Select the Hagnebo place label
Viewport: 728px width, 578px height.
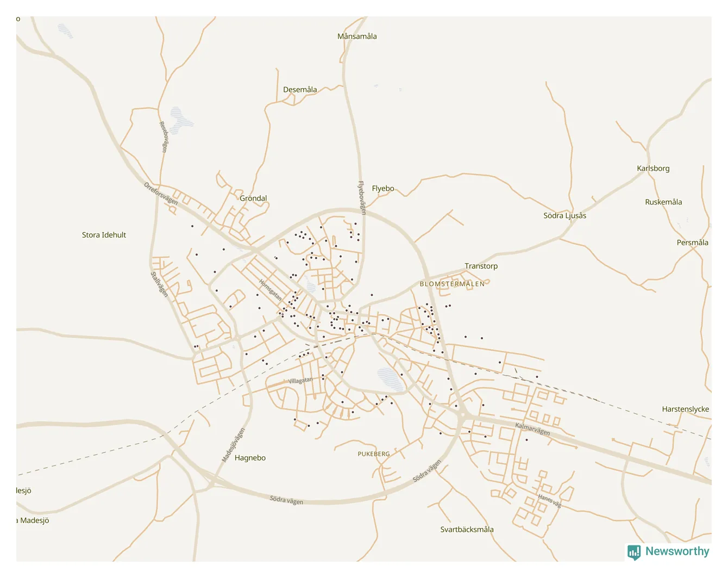(x=250, y=458)
